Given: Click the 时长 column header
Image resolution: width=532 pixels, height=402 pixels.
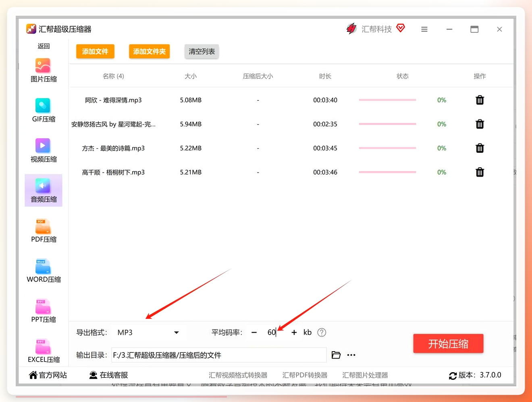Looking at the screenshot, I should 325,76.
